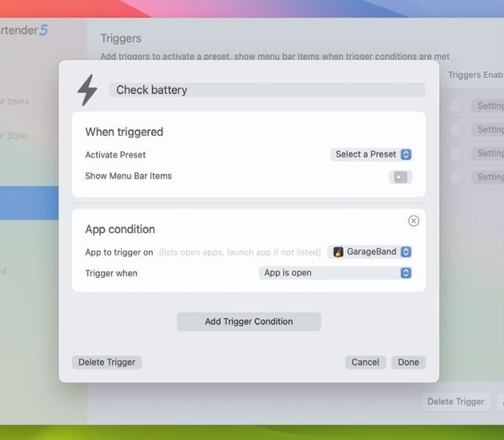Click Delete Trigger button behind the dialog

click(x=456, y=401)
